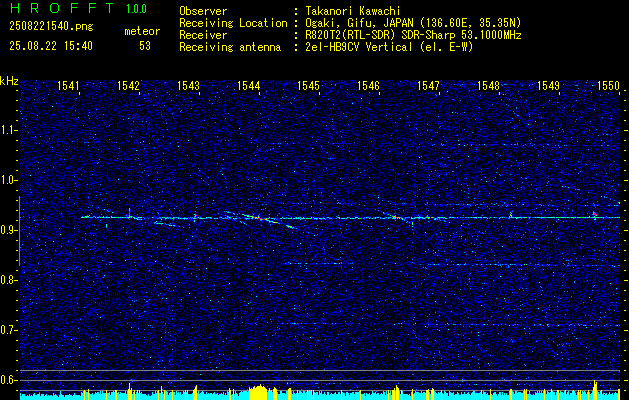Click the 0.7 kHz axis value
Image resolution: width=629 pixels, height=400 pixels.
[x=9, y=330]
